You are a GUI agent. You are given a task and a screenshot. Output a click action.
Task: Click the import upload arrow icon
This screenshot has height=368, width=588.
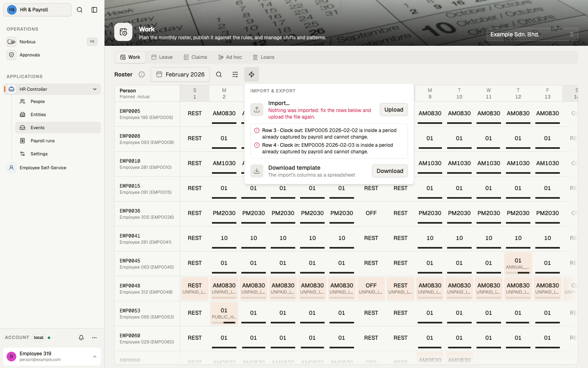(257, 110)
